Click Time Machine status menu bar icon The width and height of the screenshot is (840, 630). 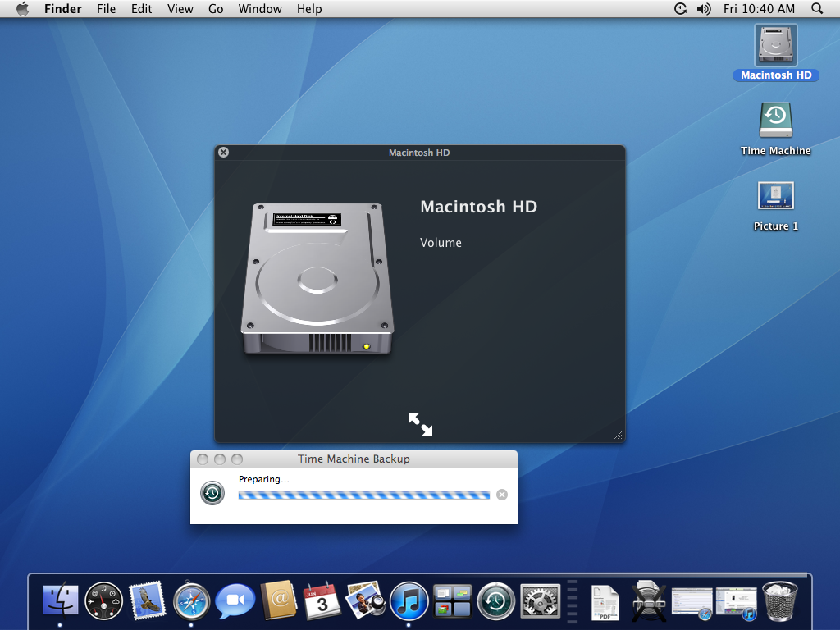click(680, 8)
